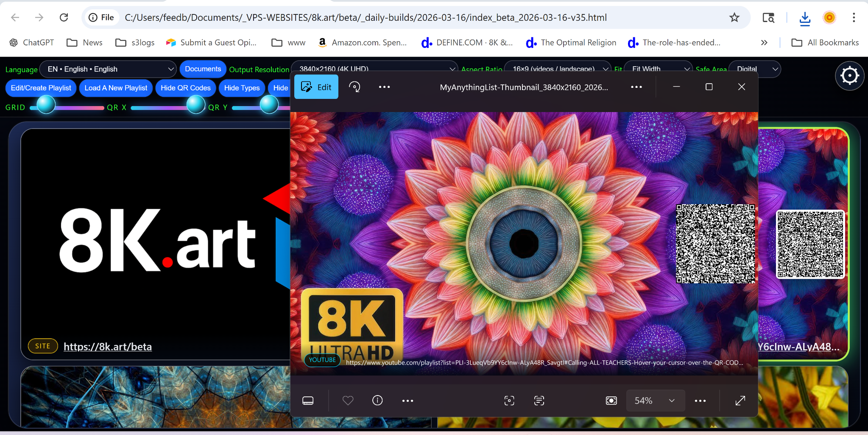Open the Chrome downloads icon
This screenshot has width=868, height=435.
805,17
